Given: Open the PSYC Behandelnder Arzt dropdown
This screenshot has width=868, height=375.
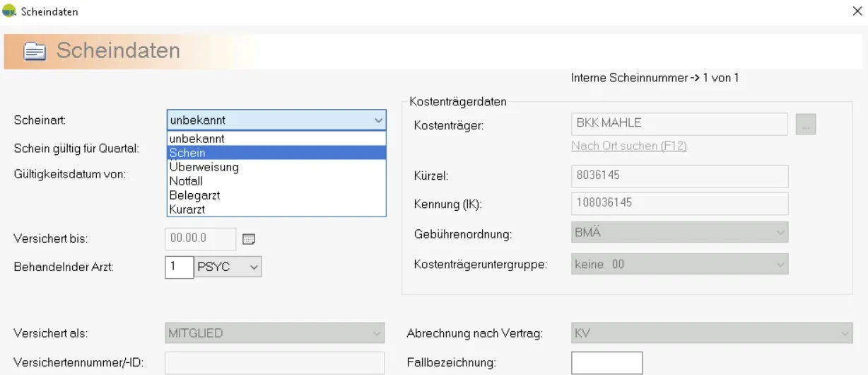Looking at the screenshot, I should (254, 267).
